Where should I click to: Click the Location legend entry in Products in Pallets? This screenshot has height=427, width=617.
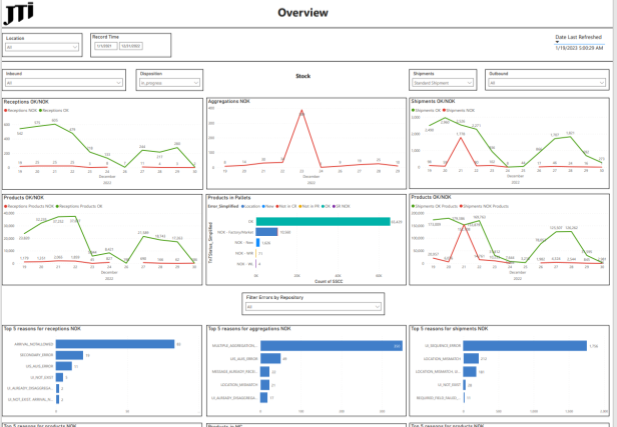click(x=251, y=206)
